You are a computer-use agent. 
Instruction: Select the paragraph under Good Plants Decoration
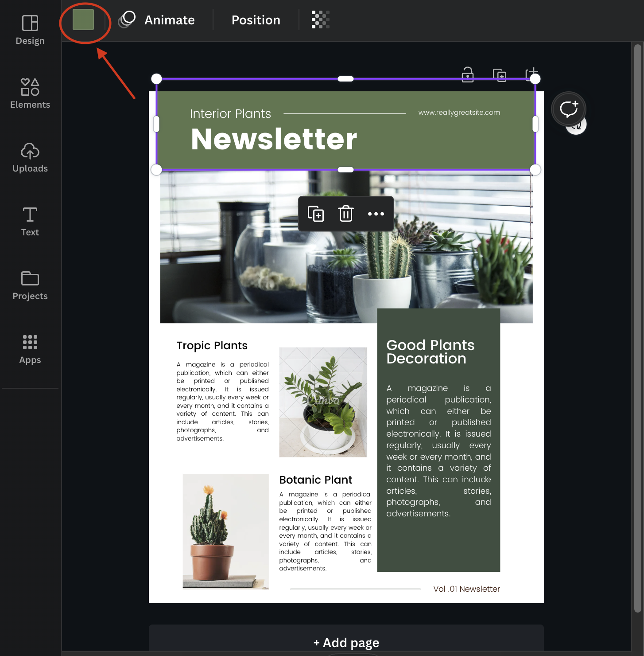click(438, 451)
